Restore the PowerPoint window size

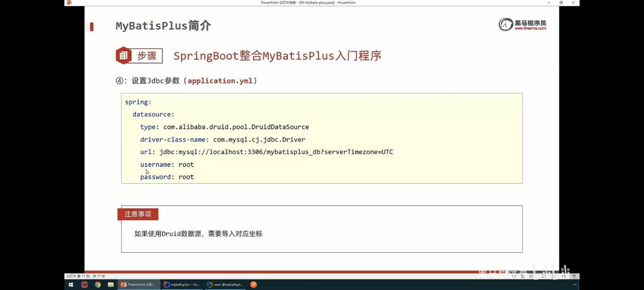pos(561,3)
